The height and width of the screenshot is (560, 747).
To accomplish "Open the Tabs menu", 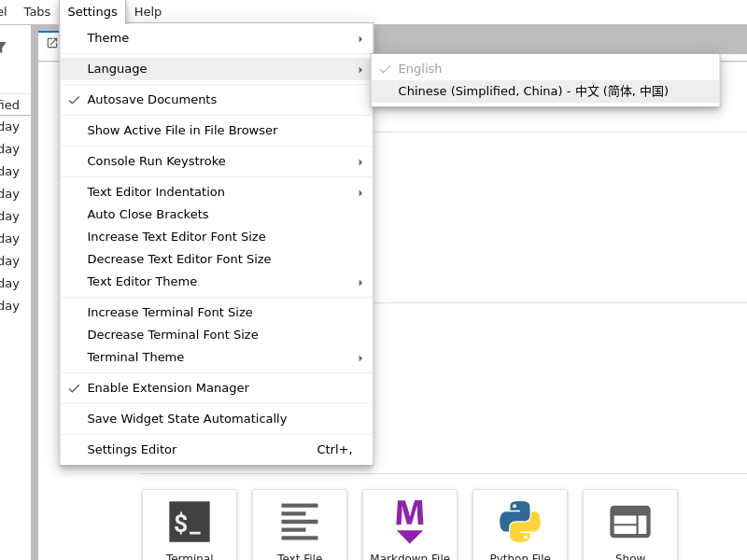I will (37, 12).
